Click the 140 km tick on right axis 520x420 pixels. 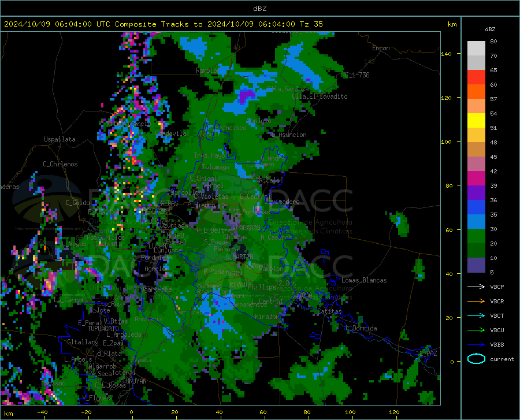446,54
